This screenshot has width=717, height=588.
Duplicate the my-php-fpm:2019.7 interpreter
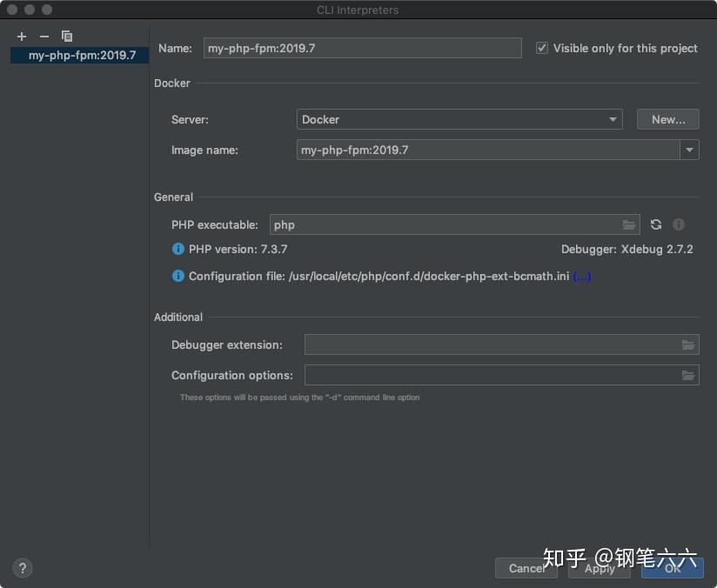coord(67,37)
